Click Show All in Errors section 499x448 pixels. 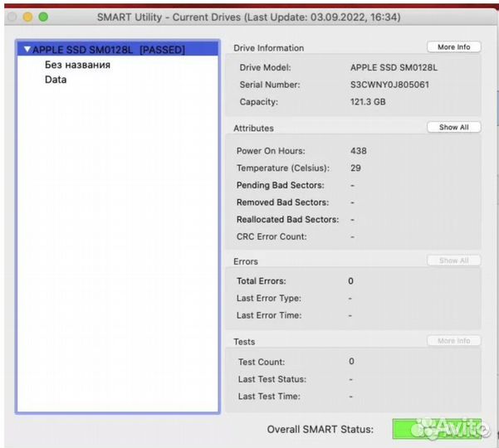coord(453,261)
